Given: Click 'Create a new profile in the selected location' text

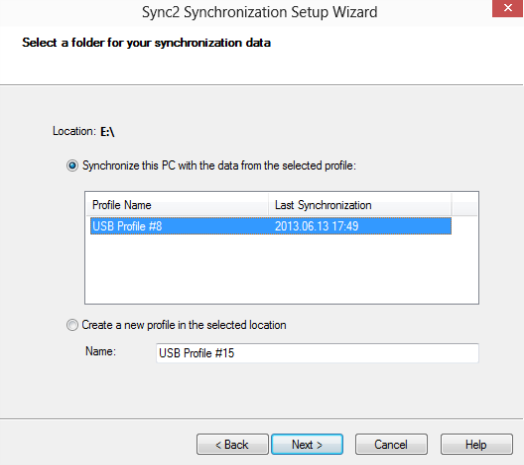Looking at the screenshot, I should pyautogui.click(x=184, y=325).
